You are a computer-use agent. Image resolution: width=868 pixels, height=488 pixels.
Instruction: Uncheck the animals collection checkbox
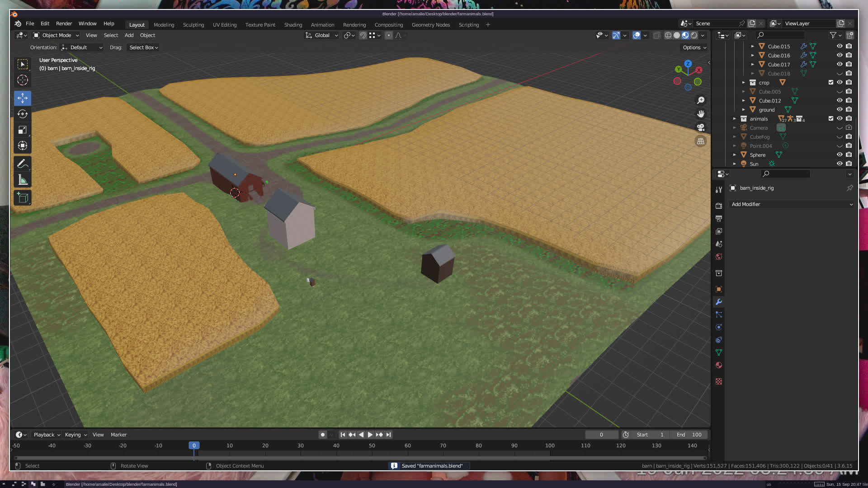point(831,118)
